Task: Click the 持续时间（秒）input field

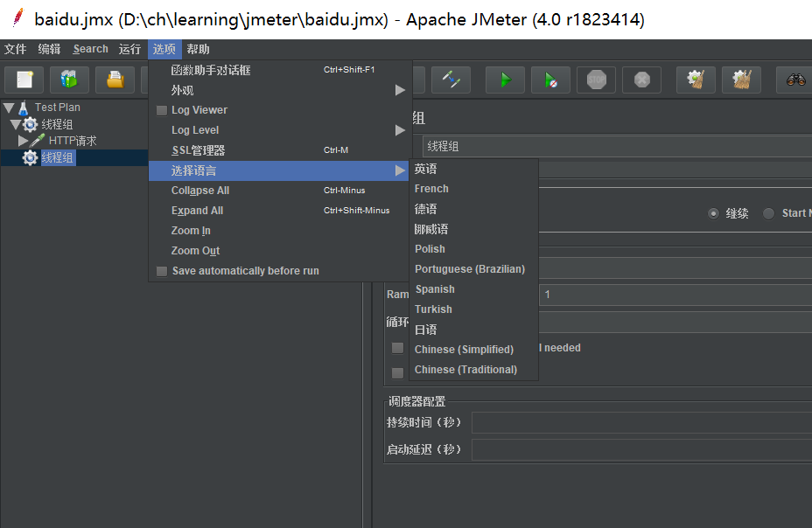Action: tap(641, 422)
